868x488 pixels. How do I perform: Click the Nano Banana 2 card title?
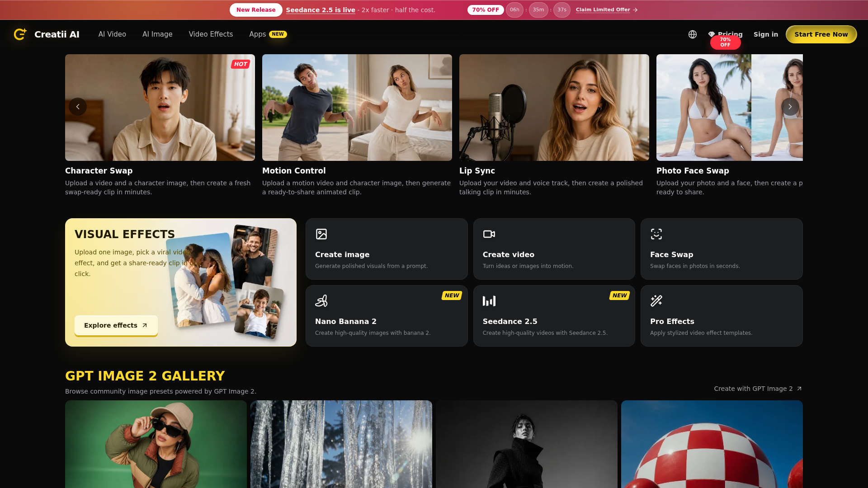pyautogui.click(x=346, y=322)
